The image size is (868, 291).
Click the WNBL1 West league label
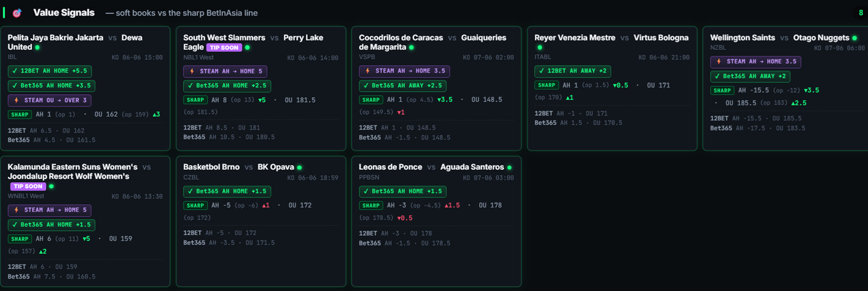pyautogui.click(x=26, y=196)
